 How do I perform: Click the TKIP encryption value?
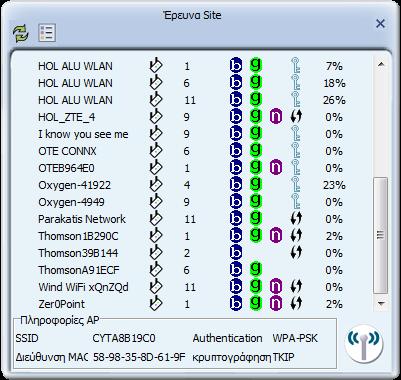[x=284, y=357]
